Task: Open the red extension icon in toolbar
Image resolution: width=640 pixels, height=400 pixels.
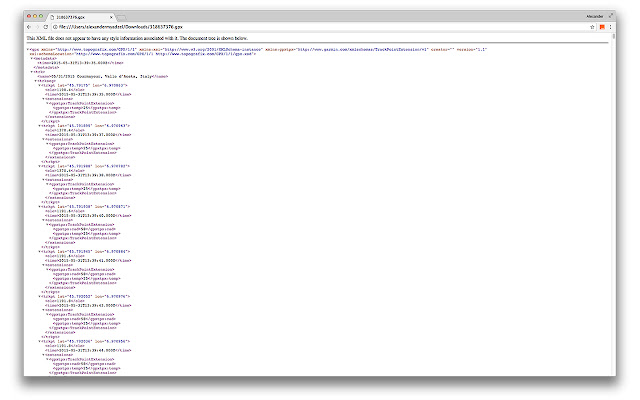Action: (602, 27)
